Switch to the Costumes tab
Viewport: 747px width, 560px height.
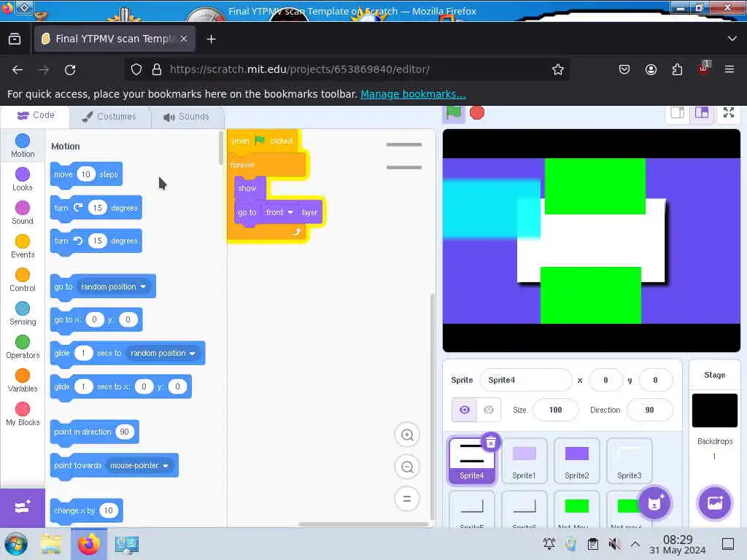(x=109, y=117)
